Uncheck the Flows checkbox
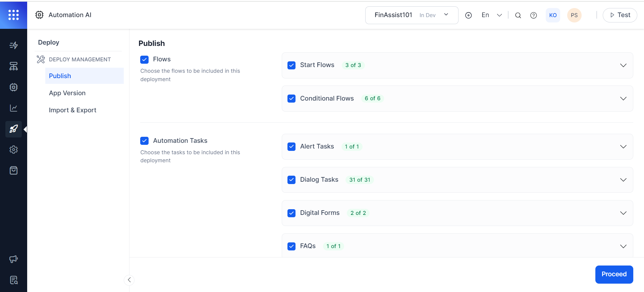The width and height of the screenshot is (644, 292). pos(145,59)
